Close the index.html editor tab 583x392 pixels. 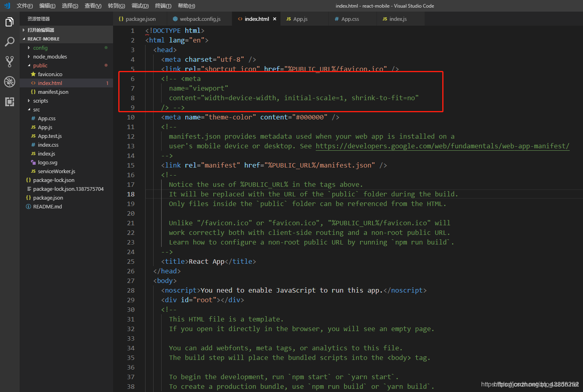(275, 19)
